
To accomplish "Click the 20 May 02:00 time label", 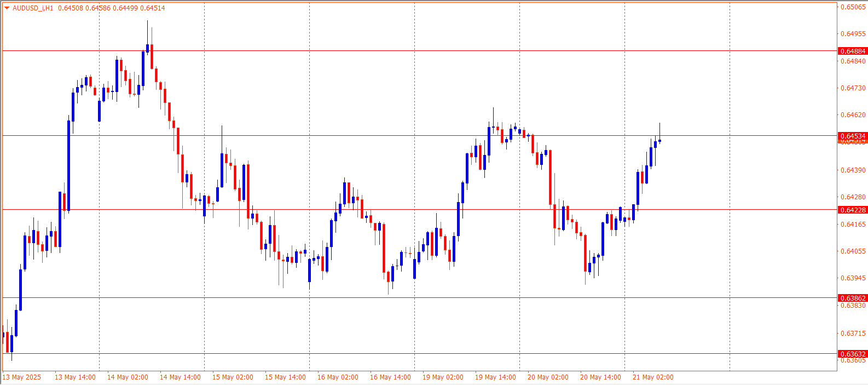I will coord(548,377).
